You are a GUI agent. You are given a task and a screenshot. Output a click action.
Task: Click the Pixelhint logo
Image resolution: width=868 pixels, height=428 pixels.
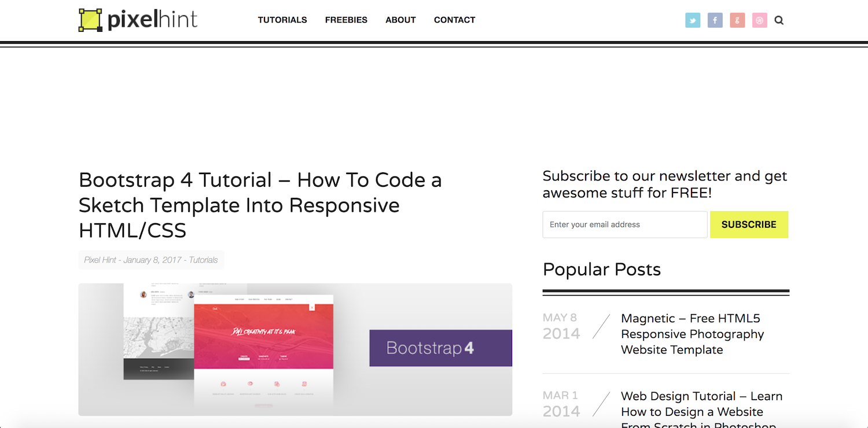pos(138,20)
